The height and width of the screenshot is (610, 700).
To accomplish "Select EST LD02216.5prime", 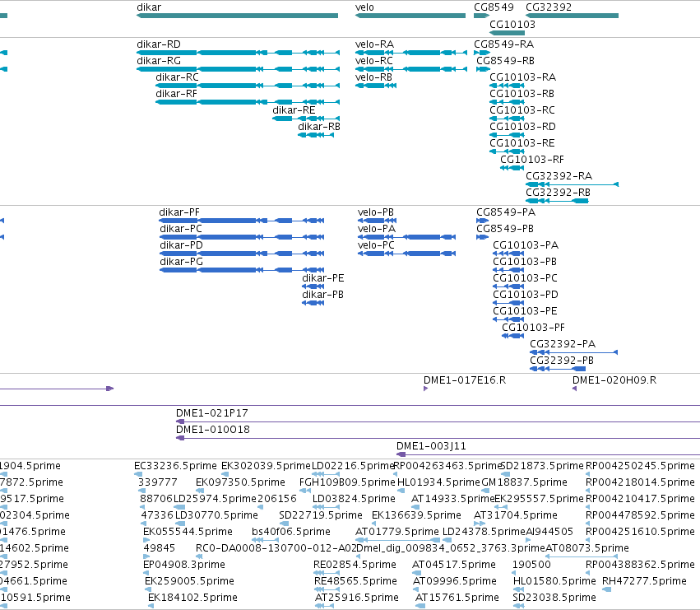I will click(x=353, y=466).
